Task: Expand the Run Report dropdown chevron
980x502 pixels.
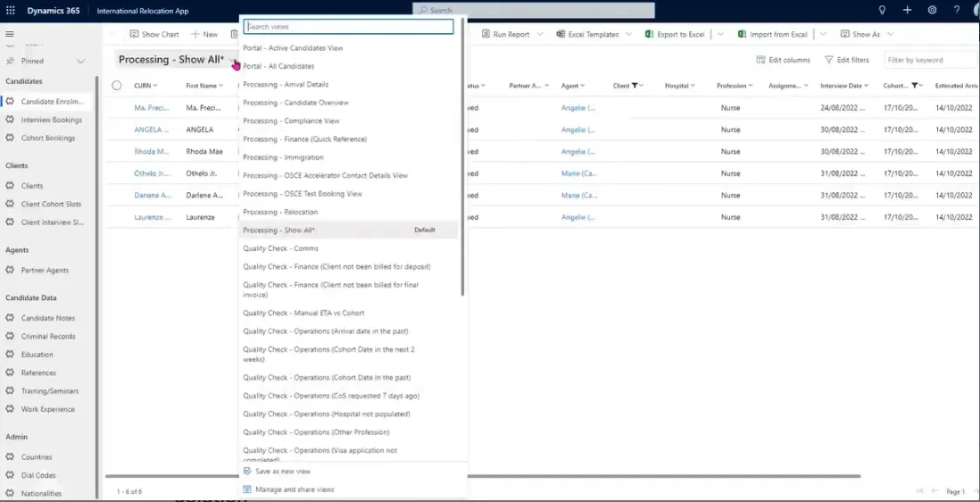Action: pos(542,34)
